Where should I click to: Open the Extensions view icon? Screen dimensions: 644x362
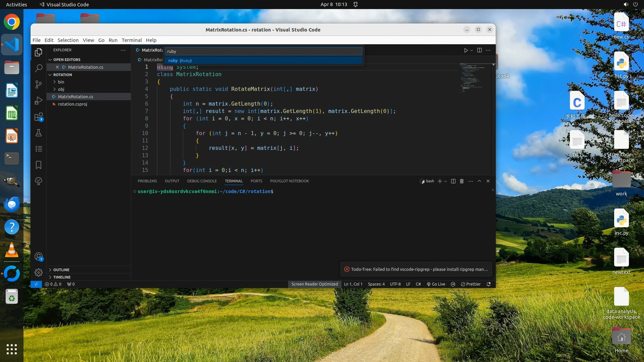39,117
